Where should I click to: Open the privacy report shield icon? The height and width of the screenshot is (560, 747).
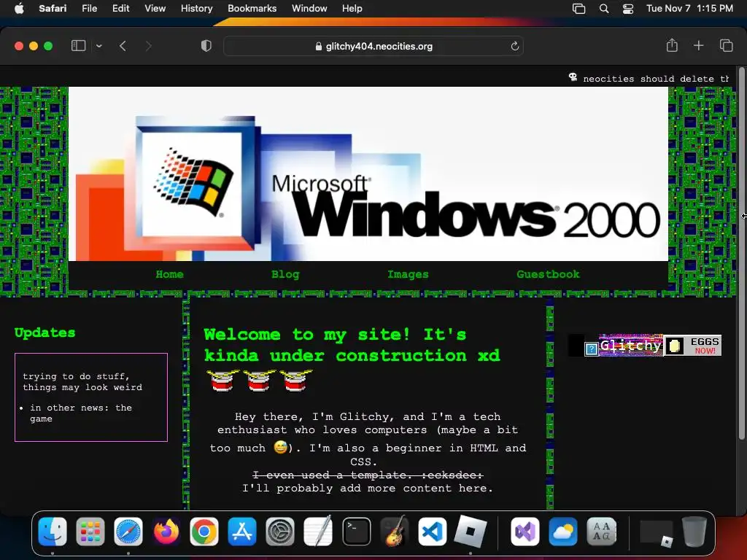point(206,46)
